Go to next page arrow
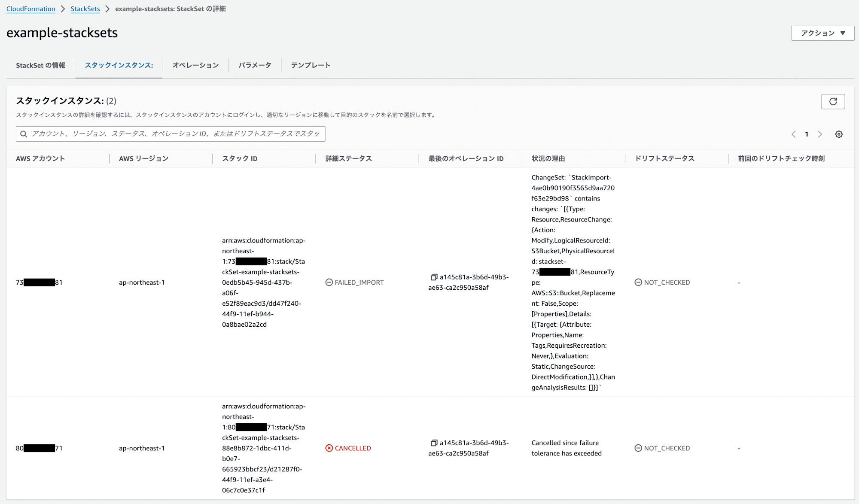 820,134
